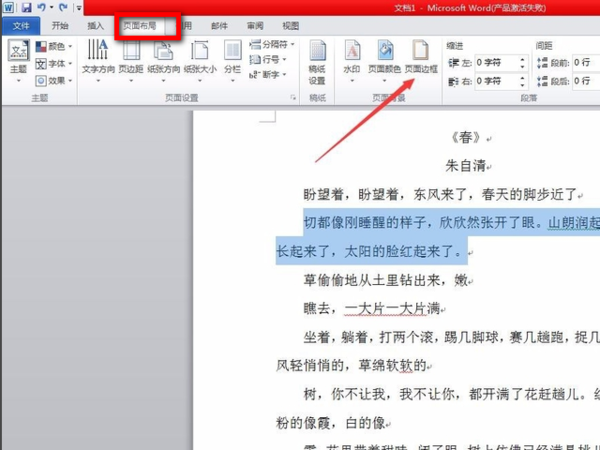Click the 文字方向 text direction icon
The width and height of the screenshot is (600, 450).
click(98, 61)
